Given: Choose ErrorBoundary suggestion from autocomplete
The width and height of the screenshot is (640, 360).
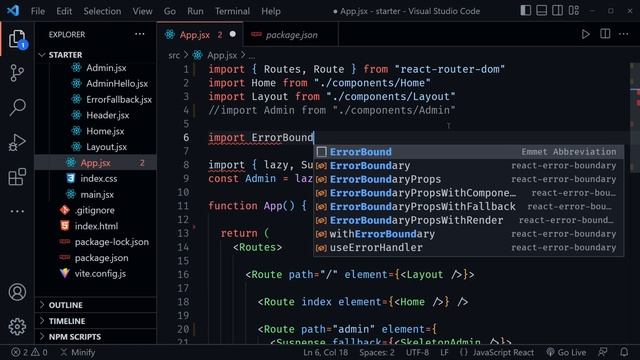Looking at the screenshot, I should coord(469,166).
